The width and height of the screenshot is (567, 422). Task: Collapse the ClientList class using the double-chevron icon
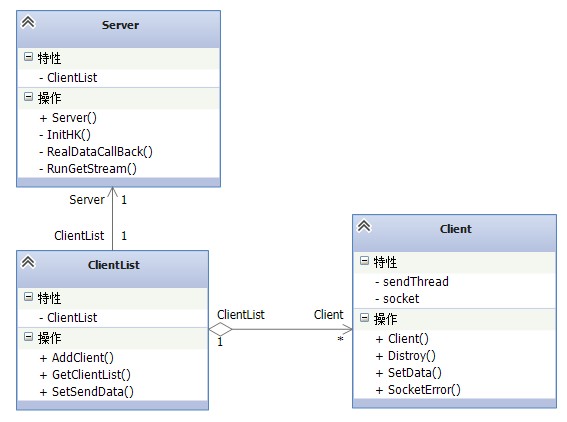point(28,262)
